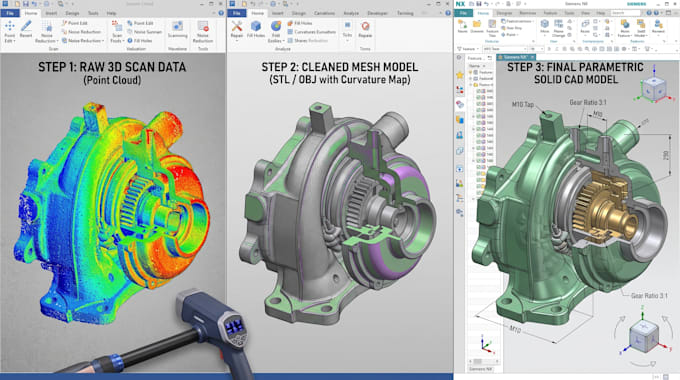The image size is (680, 380).
Task: Click Training tab in middle window
Action: click(405, 13)
